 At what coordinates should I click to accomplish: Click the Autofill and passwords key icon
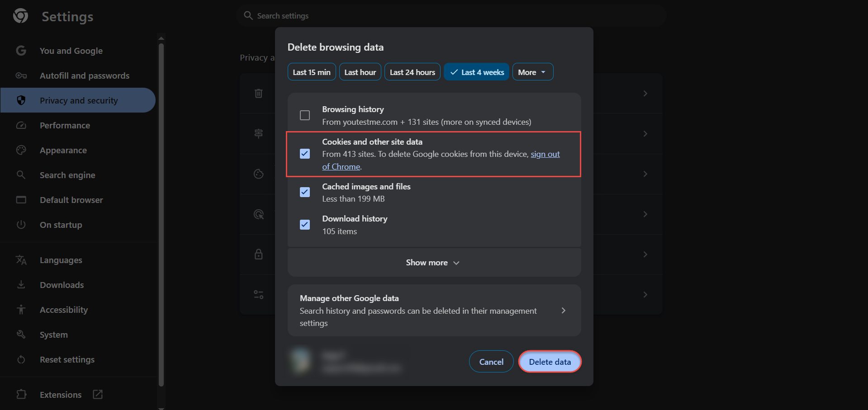click(x=21, y=75)
